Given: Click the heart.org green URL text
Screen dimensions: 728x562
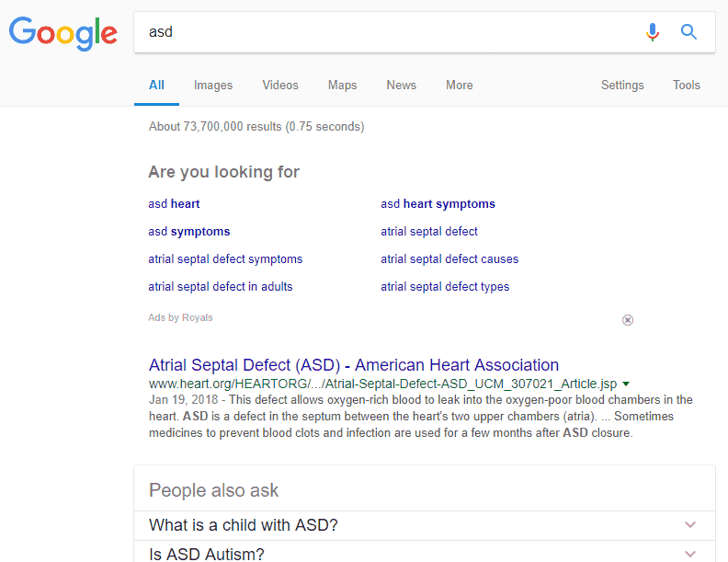Looking at the screenshot, I should tap(382, 384).
